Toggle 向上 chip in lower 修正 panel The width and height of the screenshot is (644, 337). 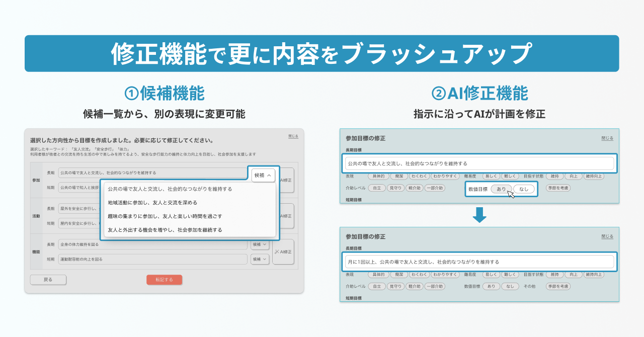tap(574, 275)
